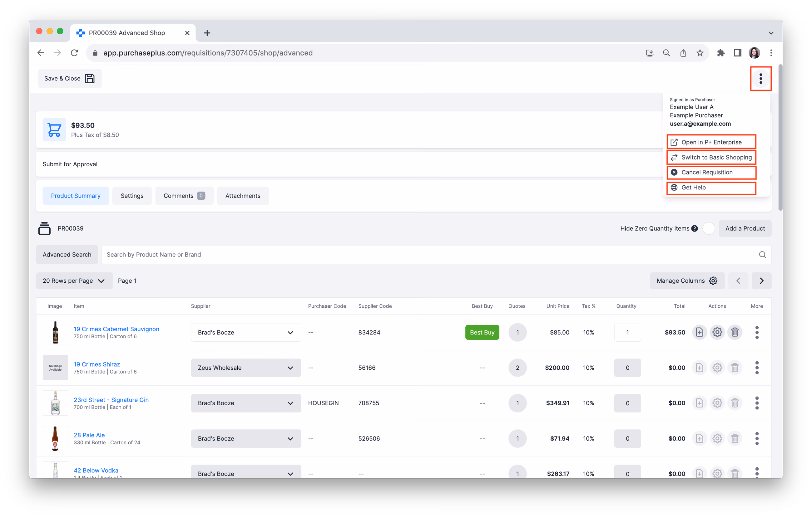Reload the browser page
This screenshot has width=812, height=517.
tap(75, 53)
